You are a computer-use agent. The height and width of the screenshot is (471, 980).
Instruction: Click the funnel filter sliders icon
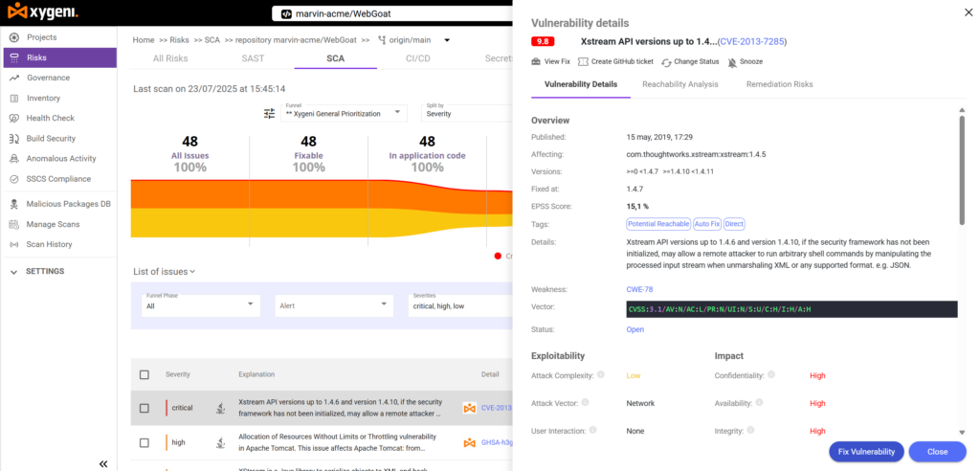click(x=269, y=113)
